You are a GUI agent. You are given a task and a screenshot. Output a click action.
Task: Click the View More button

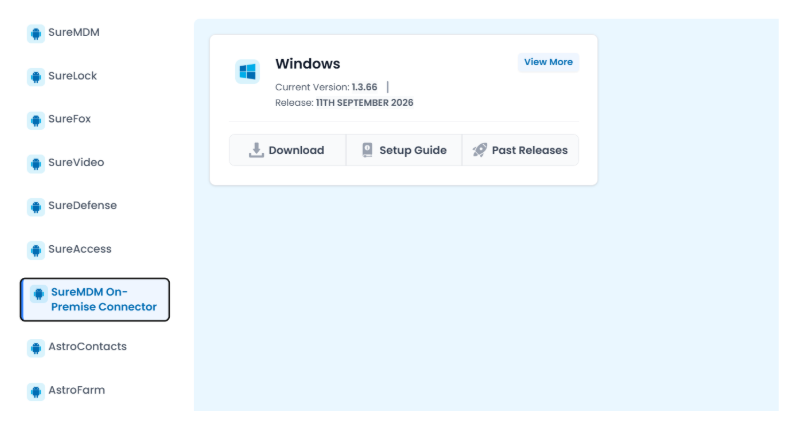[x=548, y=62]
